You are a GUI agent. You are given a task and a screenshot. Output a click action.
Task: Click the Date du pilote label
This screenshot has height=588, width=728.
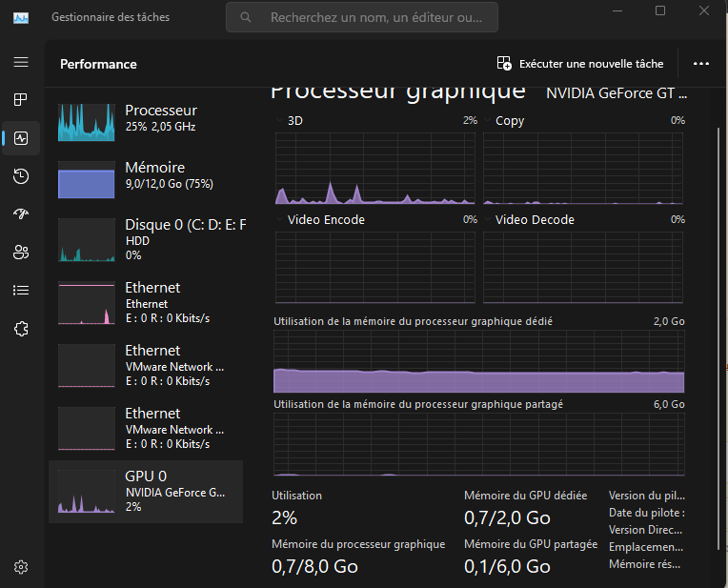point(647,513)
